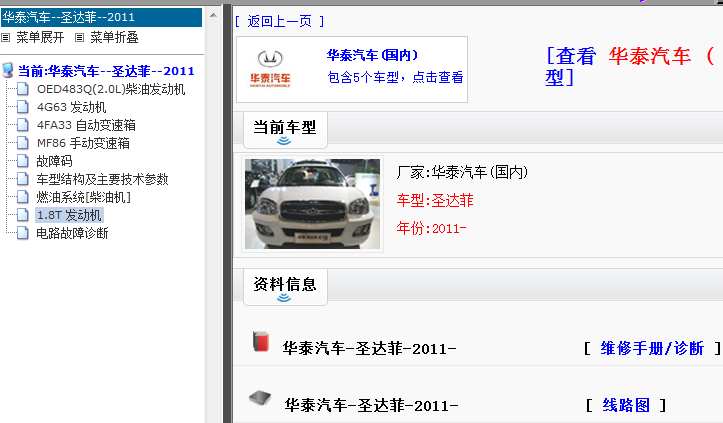
Task: Click document icon next to 车型结构及主要技术参数
Action: pos(23,179)
